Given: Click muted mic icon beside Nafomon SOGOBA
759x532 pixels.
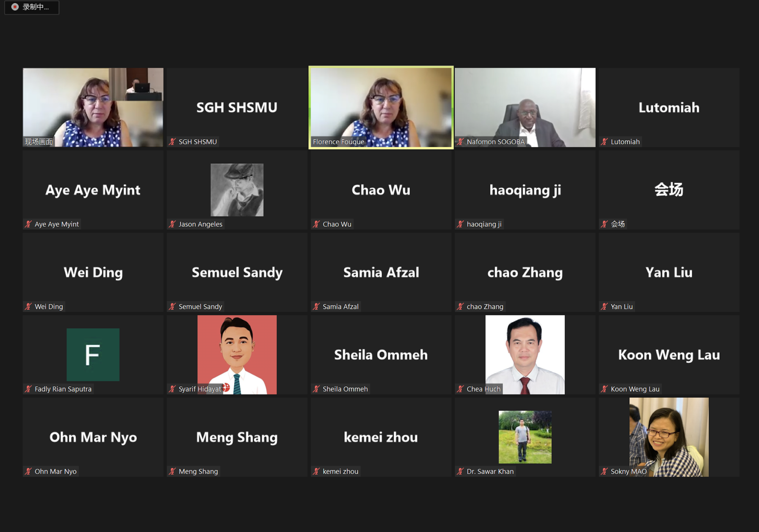Looking at the screenshot, I should 460,142.
